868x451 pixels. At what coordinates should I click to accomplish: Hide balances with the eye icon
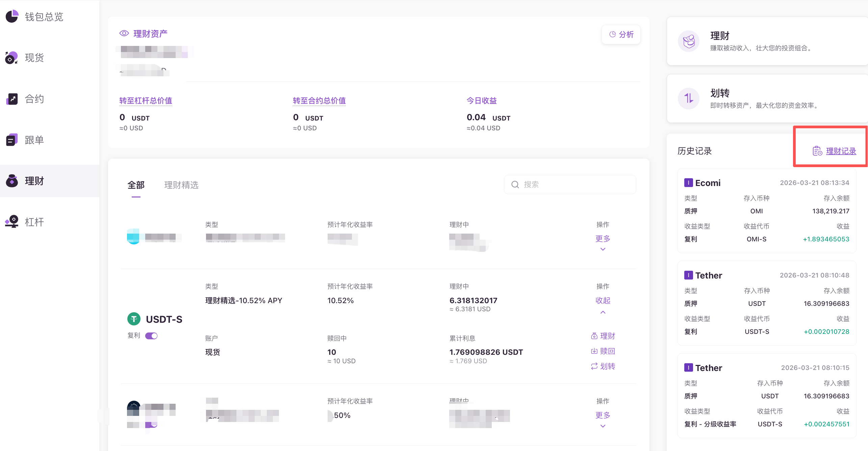point(124,33)
